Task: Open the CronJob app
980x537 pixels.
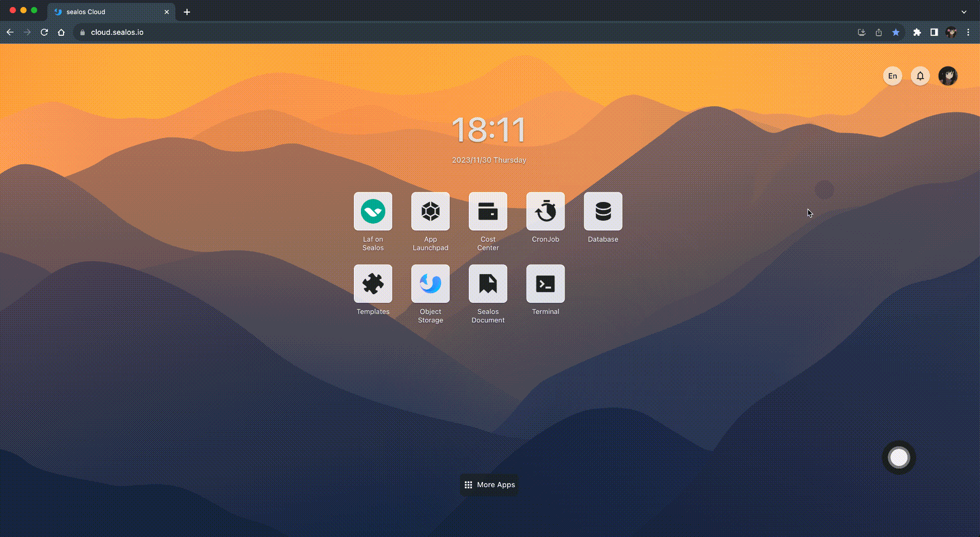Action: [x=545, y=212]
